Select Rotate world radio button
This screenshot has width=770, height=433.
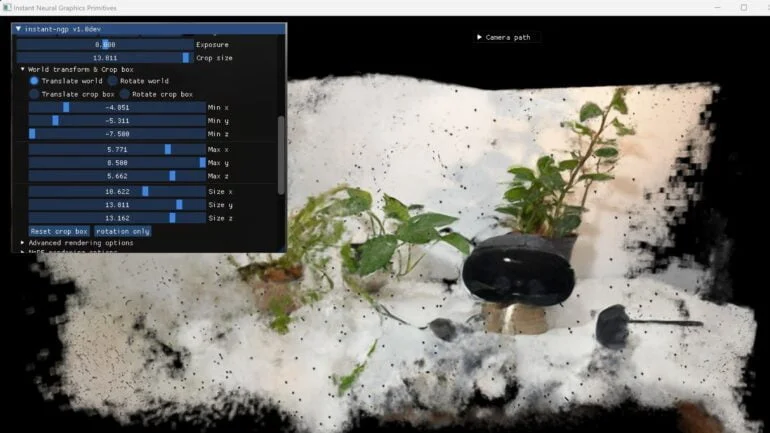point(113,81)
